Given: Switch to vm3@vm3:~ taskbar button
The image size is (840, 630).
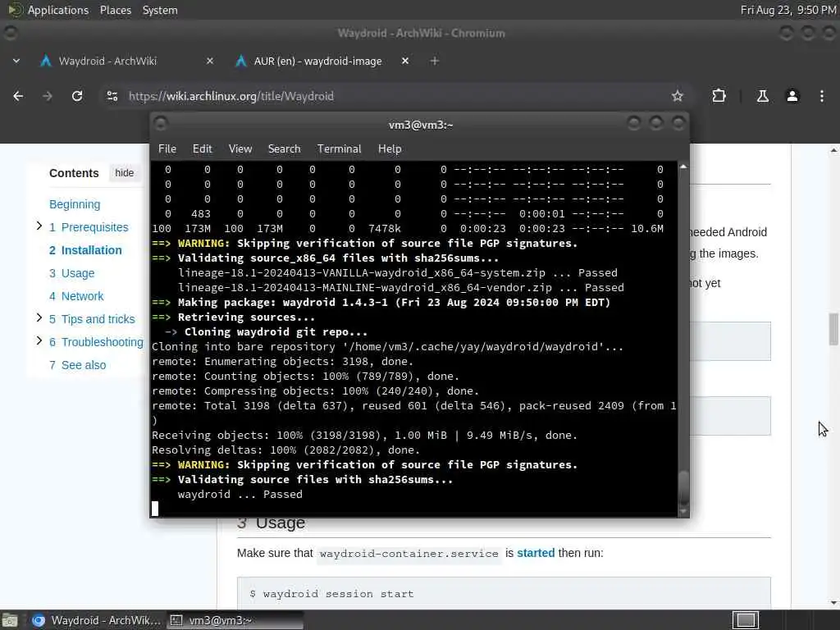Looking at the screenshot, I should pos(235,620).
